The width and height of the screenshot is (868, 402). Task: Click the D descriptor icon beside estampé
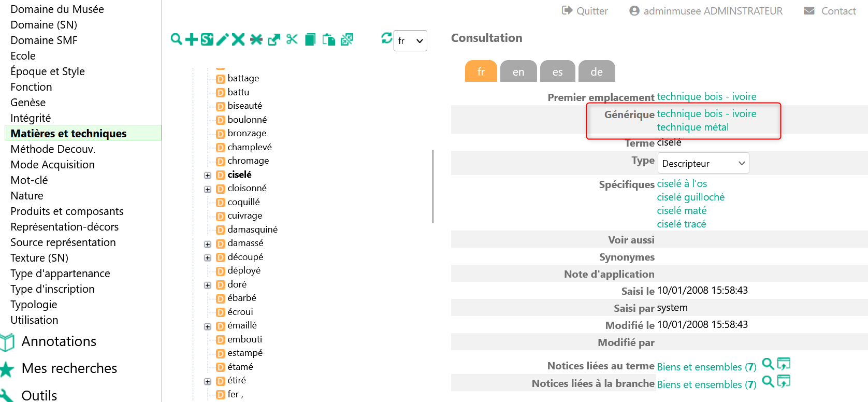(x=221, y=353)
